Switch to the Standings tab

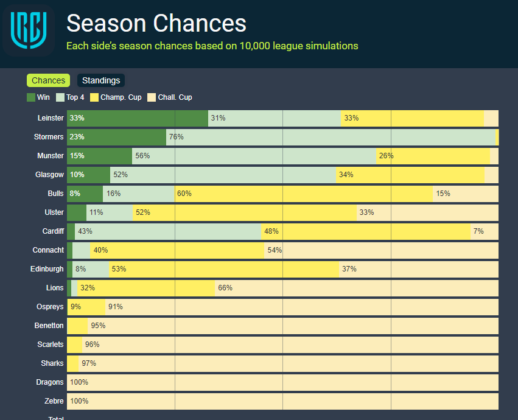pyautogui.click(x=101, y=80)
